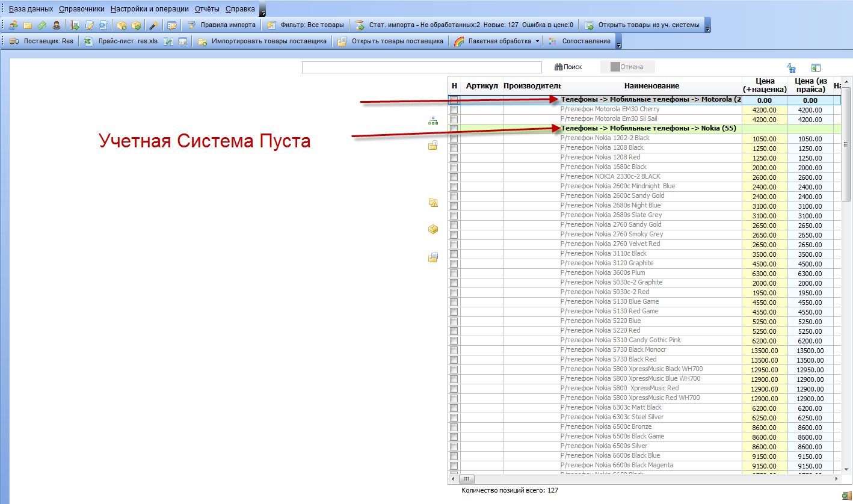Tick the checkbox for Motorola EM30 Cherry
Viewport: 853px width, 504px height.
(x=454, y=110)
